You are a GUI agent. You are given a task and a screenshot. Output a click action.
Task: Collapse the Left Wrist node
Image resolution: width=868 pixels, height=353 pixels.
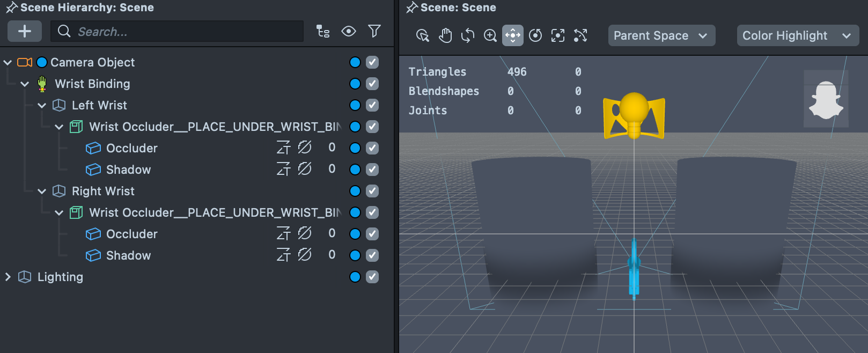point(42,106)
